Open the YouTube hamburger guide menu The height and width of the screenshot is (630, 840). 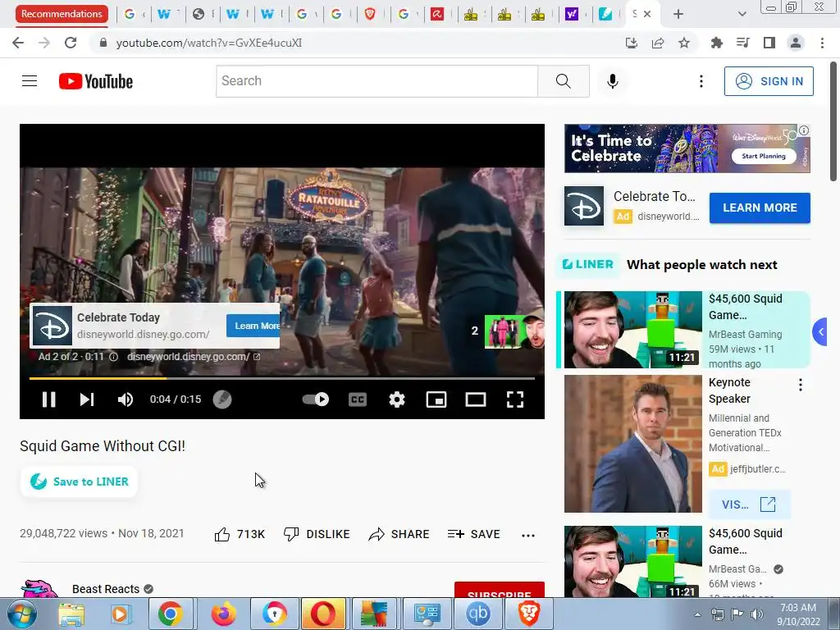coord(30,81)
